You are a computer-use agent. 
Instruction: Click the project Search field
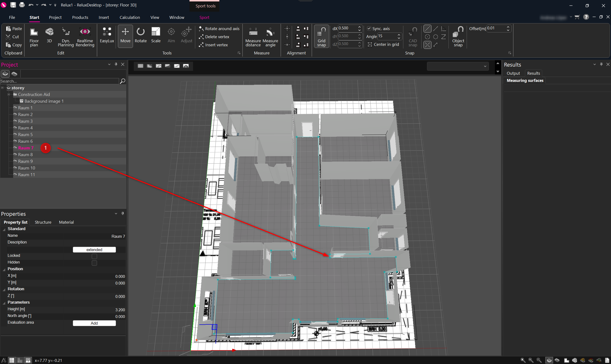click(59, 81)
